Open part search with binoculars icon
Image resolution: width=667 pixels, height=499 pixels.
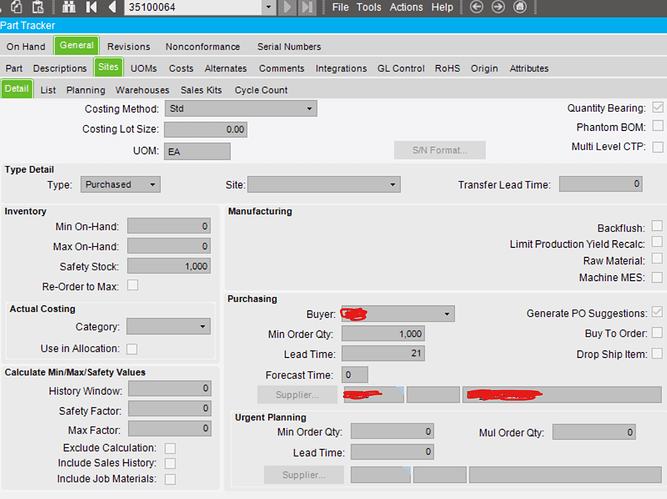(69, 6)
